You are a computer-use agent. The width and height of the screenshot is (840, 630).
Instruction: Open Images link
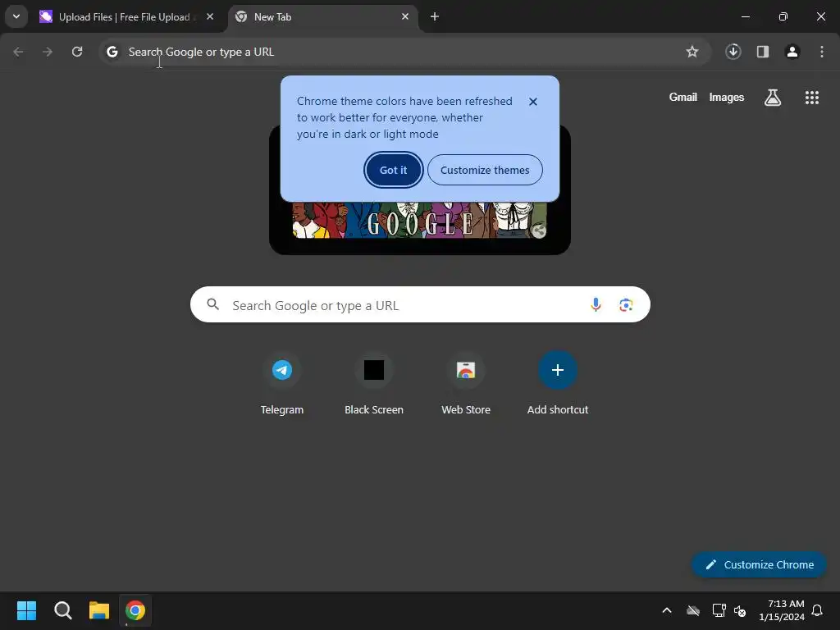727,97
